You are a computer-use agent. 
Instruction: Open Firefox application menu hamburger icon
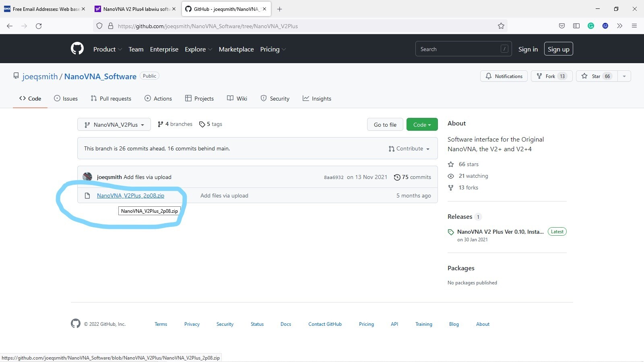click(634, 26)
